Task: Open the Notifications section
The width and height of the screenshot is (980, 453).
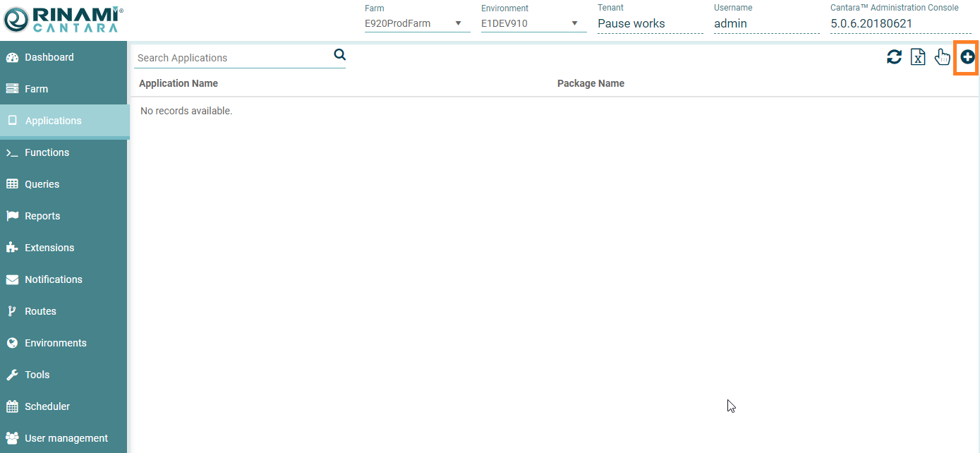Action: point(53,279)
